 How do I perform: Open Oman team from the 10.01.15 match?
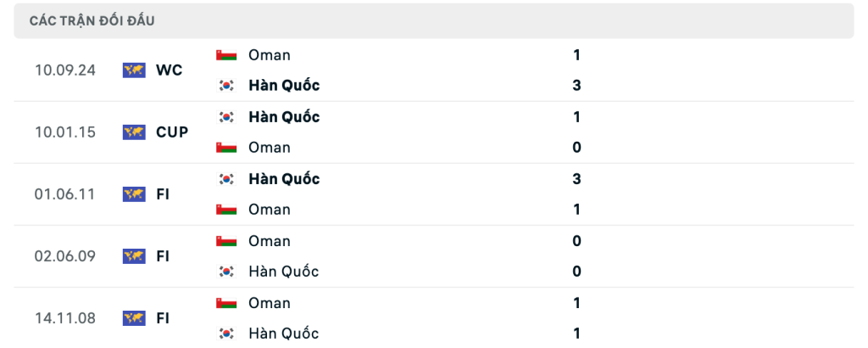(x=270, y=148)
